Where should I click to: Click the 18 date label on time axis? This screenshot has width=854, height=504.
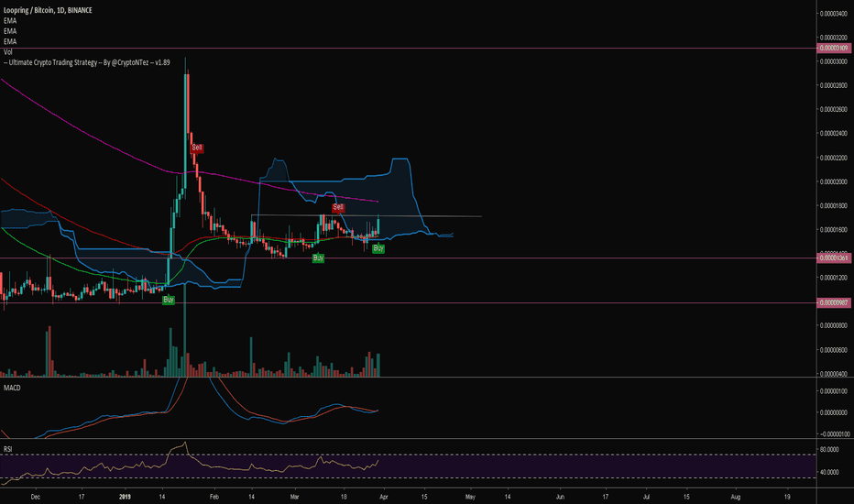pos(344,497)
